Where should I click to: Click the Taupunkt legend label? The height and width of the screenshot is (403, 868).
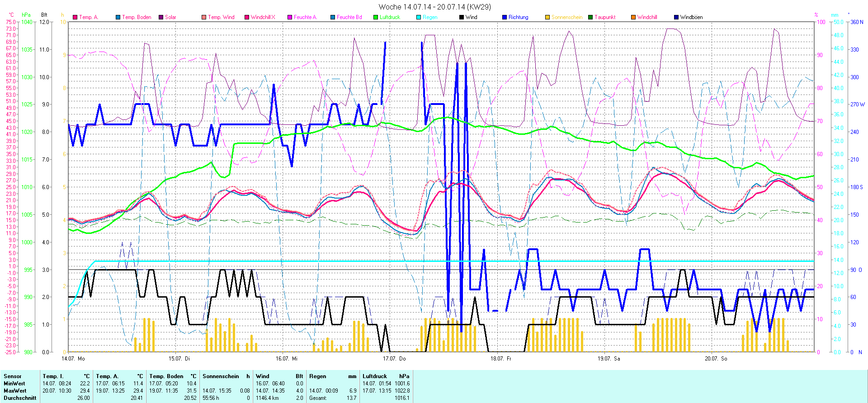pyautogui.click(x=605, y=17)
